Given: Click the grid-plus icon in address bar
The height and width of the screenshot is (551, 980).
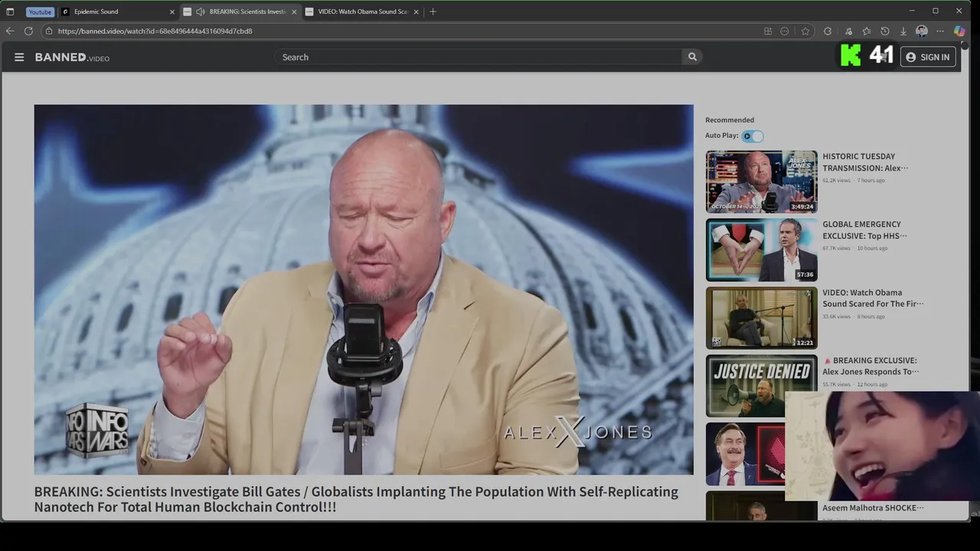Looking at the screenshot, I should click(x=768, y=31).
